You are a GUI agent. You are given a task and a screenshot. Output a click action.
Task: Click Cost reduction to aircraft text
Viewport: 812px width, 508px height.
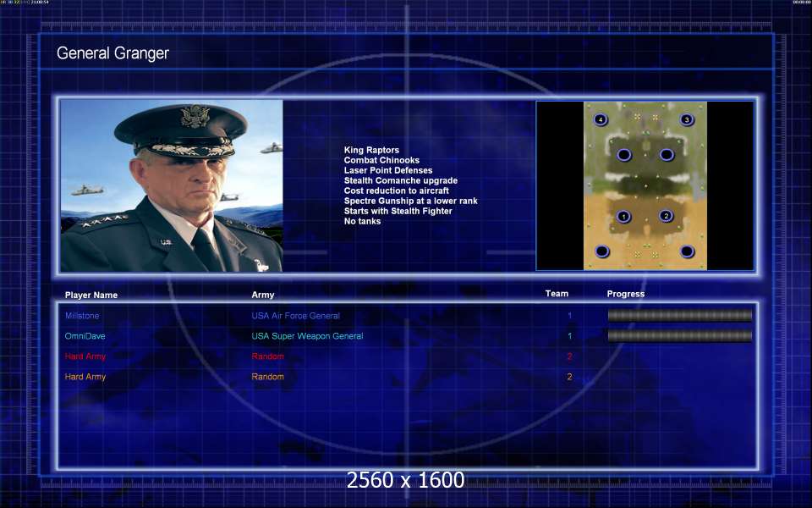coord(396,190)
